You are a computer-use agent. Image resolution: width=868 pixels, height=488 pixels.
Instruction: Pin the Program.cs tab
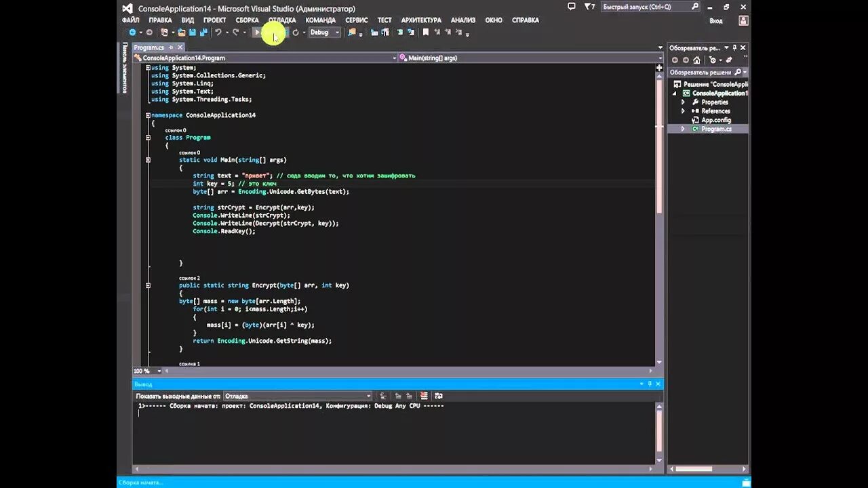(171, 47)
